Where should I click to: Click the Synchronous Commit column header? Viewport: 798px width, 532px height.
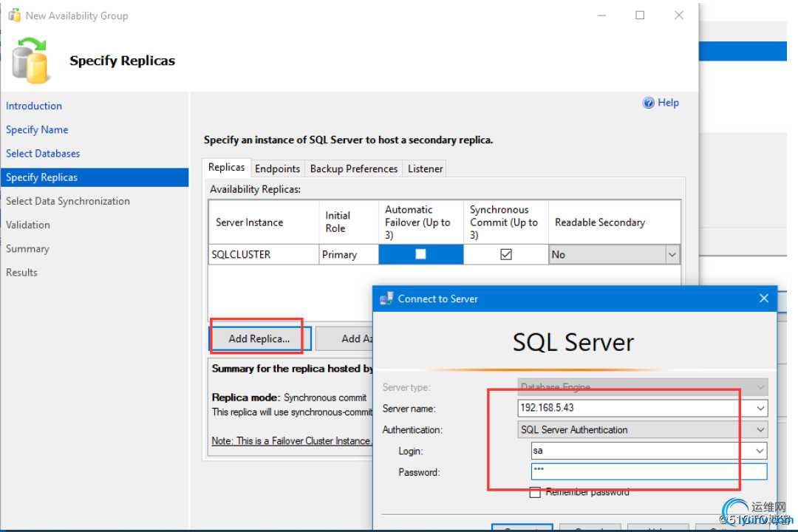(x=506, y=222)
